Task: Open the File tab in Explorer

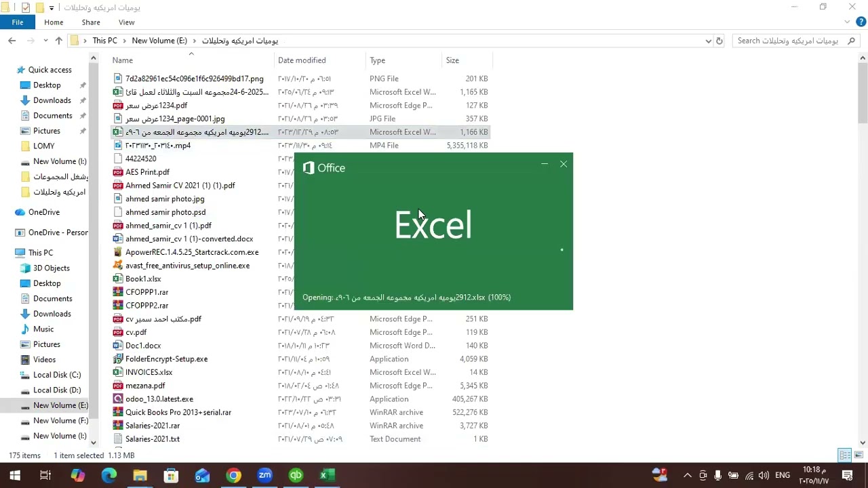Action: 18,22
